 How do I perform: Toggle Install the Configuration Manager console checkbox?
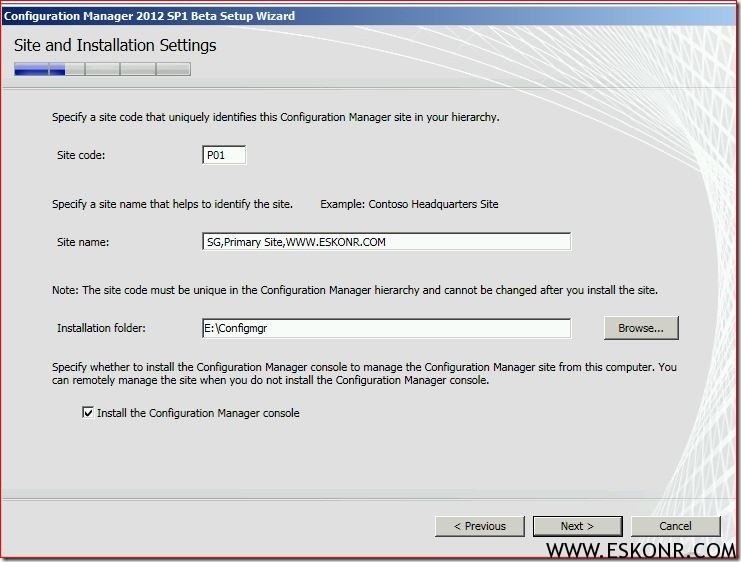(88, 413)
